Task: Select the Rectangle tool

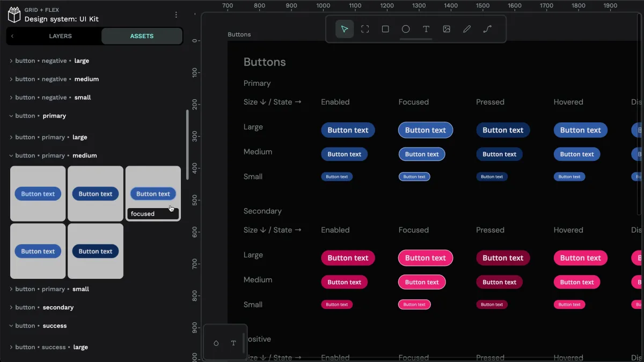Action: (x=385, y=29)
